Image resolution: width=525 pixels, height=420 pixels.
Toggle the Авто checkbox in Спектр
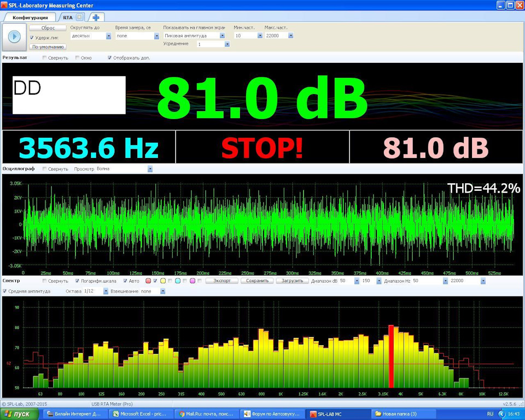pyautogui.click(x=125, y=281)
